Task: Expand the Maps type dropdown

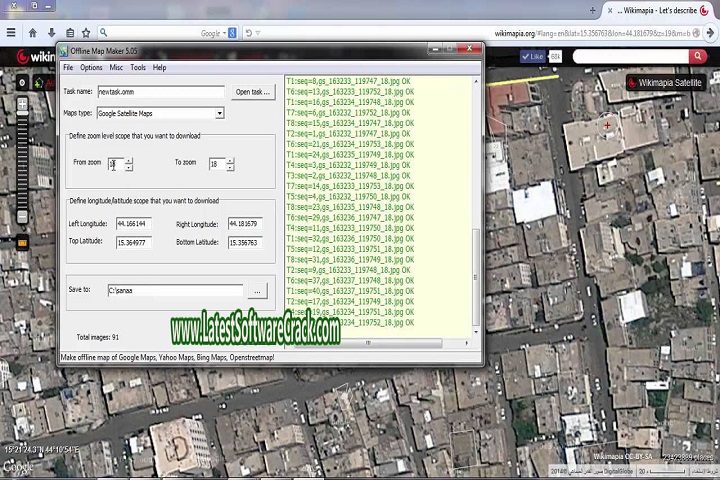Action: 220,113
